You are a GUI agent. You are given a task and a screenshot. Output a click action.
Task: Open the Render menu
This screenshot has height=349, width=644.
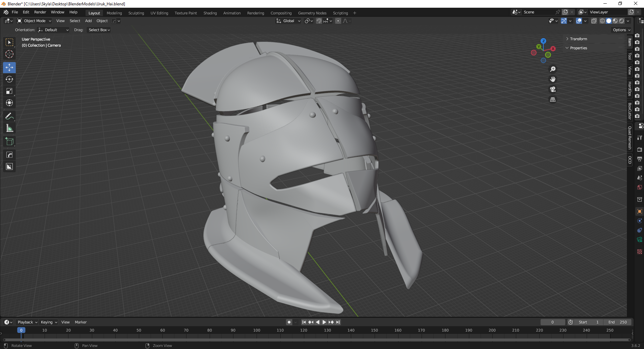click(x=40, y=12)
